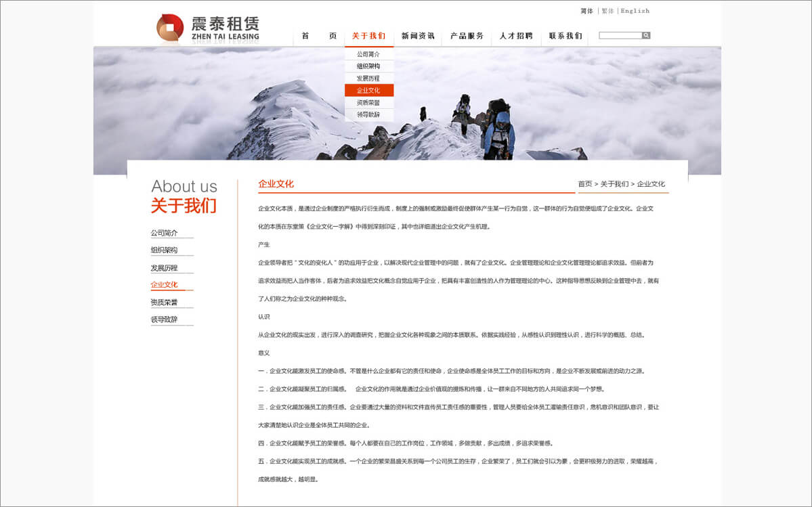
Task: Select highlighted 企业文化 in the dropdown menu
Action: pos(368,90)
